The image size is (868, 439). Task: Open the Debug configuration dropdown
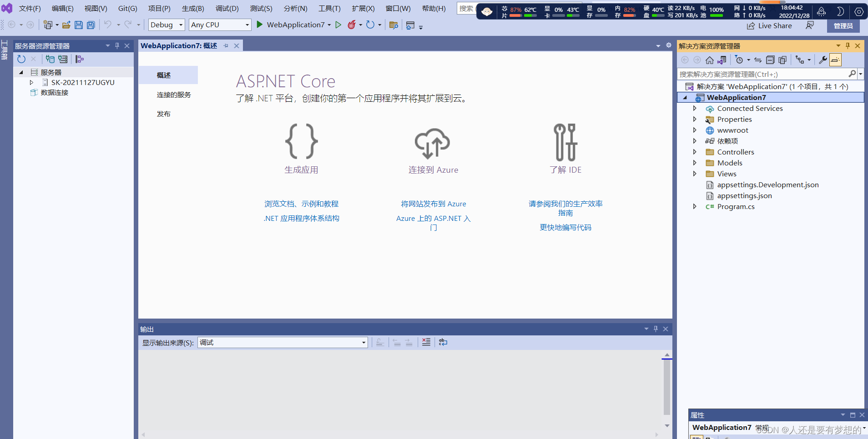(x=167, y=25)
